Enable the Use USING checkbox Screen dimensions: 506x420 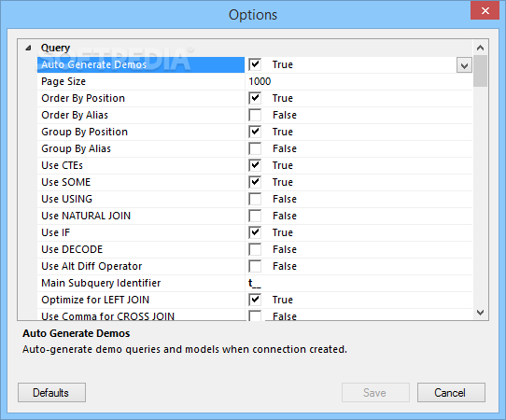point(255,199)
